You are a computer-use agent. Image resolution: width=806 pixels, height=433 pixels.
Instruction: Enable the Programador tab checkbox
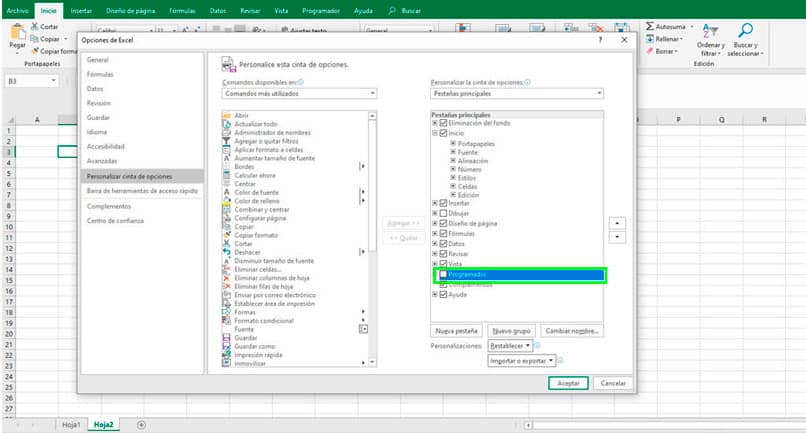(x=443, y=275)
